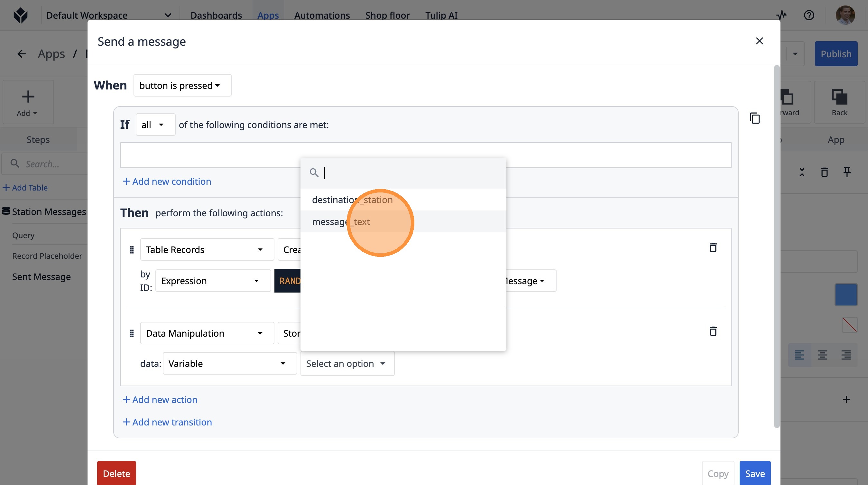Open the 'button is pressed' trigger dropdown
The width and height of the screenshot is (868, 485).
tap(182, 86)
